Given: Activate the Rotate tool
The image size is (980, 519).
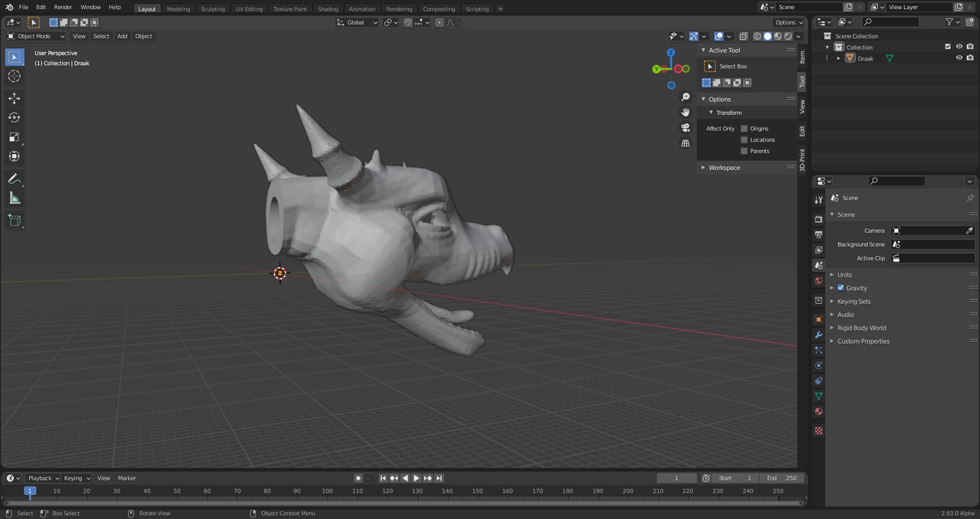Looking at the screenshot, I should [14, 117].
